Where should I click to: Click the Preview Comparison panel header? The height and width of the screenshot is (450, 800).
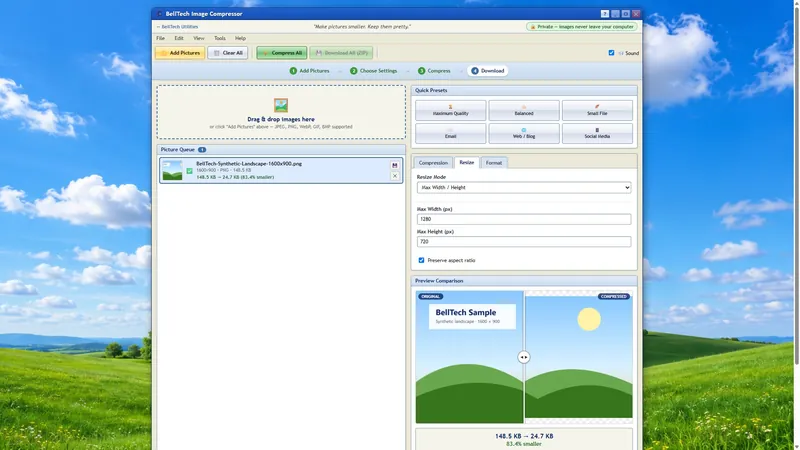(524, 281)
